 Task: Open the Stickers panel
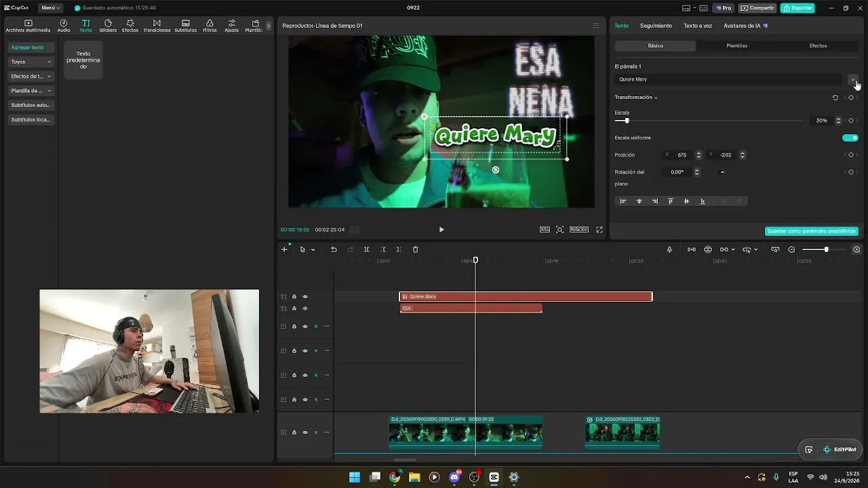pyautogui.click(x=108, y=26)
